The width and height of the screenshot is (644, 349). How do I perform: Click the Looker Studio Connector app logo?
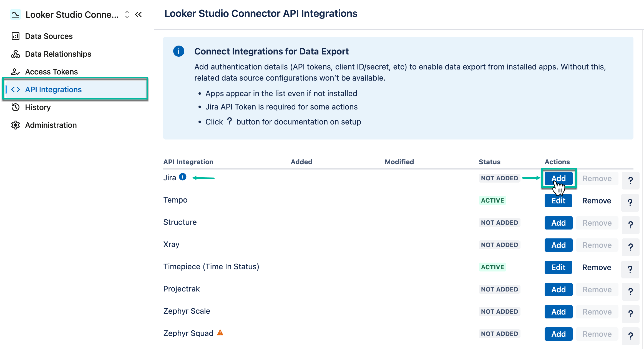[x=16, y=14]
